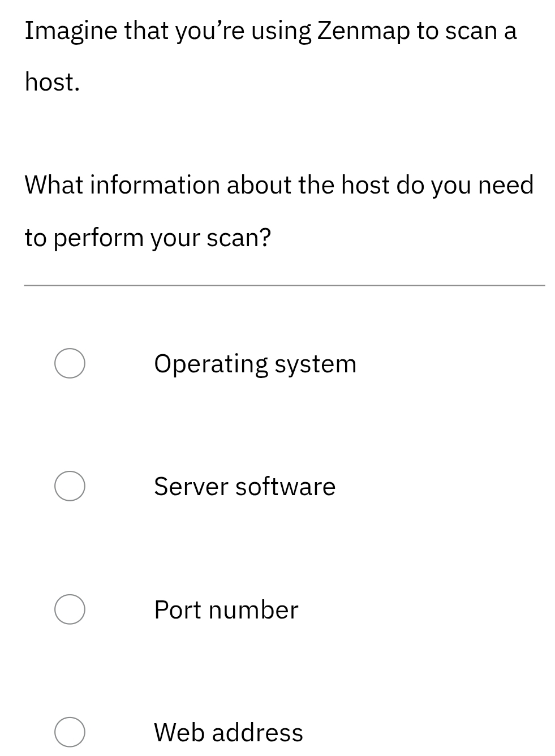Viewport: 555px width, 756px height.
Task: Click the word 'number' in the third option
Action: [x=253, y=609]
